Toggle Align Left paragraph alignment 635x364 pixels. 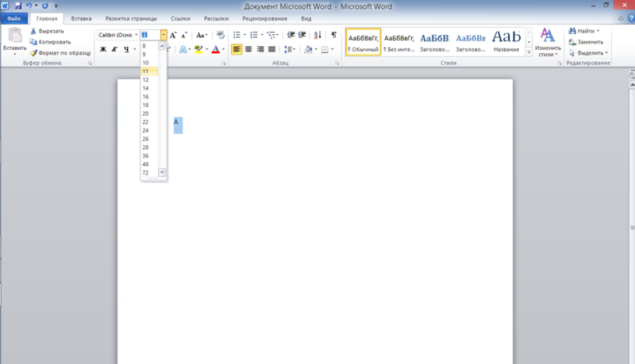point(237,49)
